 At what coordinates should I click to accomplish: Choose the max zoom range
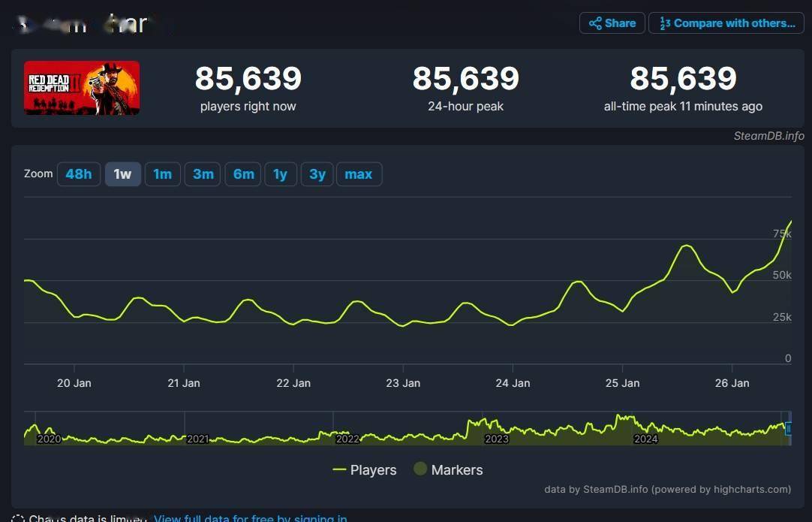point(359,174)
